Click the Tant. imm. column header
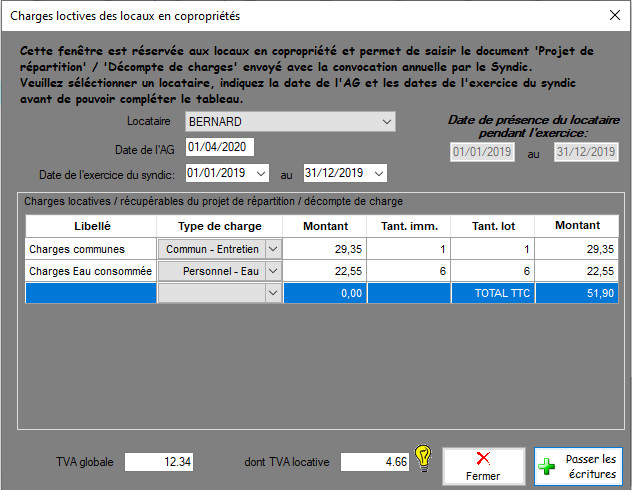The height and width of the screenshot is (490, 632). [409, 225]
